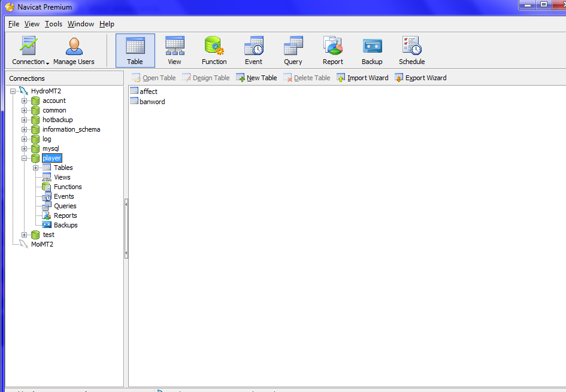This screenshot has width=566, height=392.
Task: Open the Connection dropdown arrow
Action: point(48,63)
